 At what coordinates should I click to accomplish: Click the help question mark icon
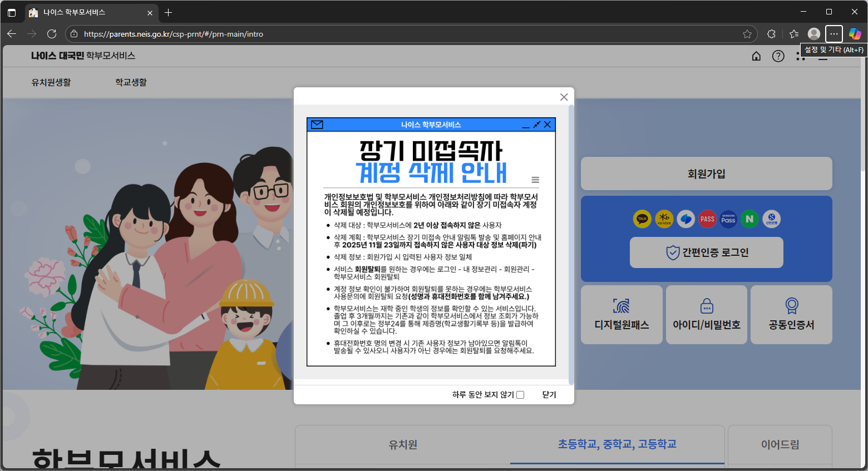(778, 56)
